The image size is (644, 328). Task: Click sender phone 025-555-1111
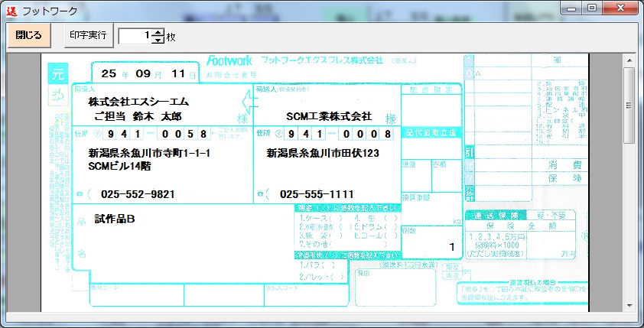coord(317,195)
